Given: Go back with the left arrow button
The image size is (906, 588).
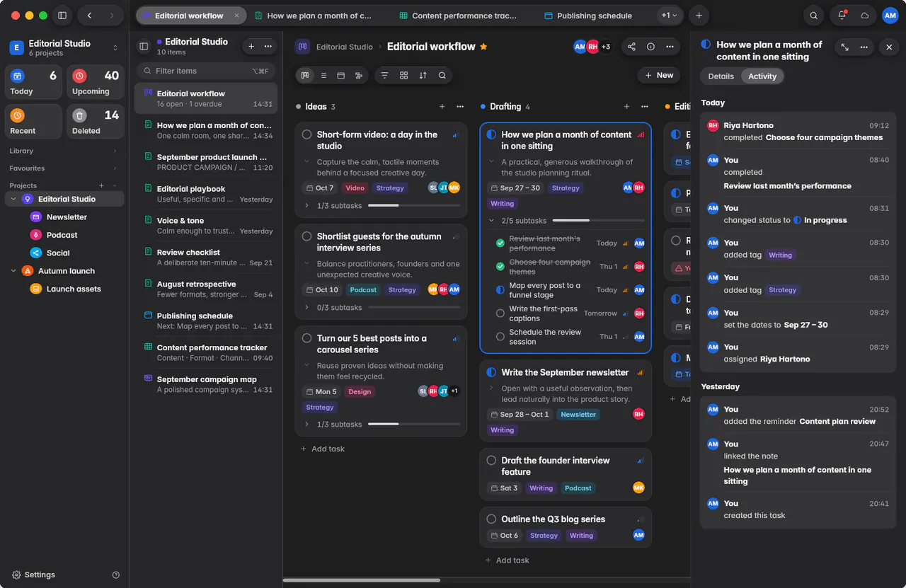Looking at the screenshot, I should pos(89,16).
